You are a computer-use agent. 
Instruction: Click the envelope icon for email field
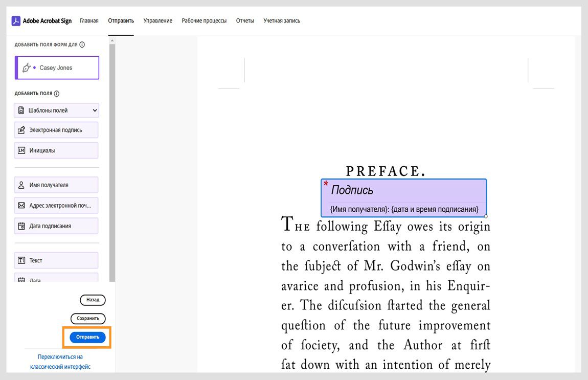click(x=21, y=206)
